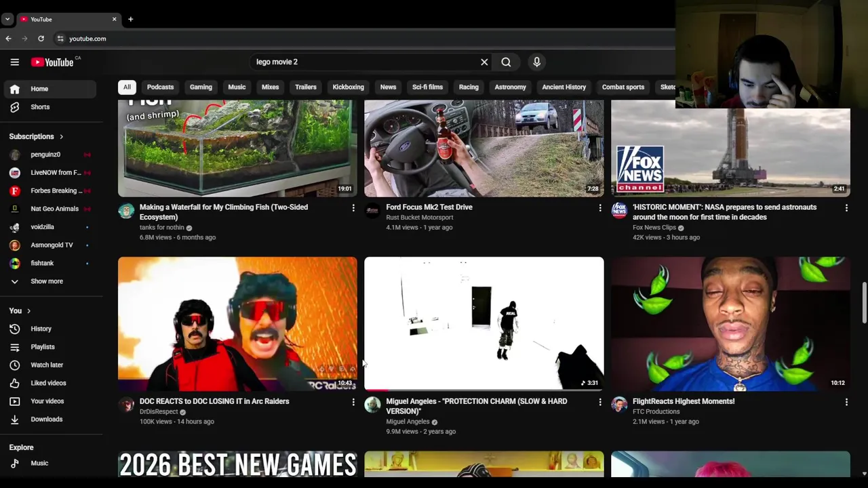Open FlightReacts Highest Moments thumbnail
Viewport: 868px width, 488px height.
coord(730,323)
